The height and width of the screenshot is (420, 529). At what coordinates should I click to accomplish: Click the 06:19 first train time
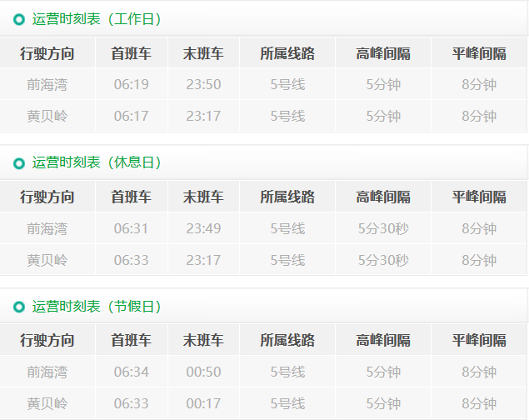(131, 85)
